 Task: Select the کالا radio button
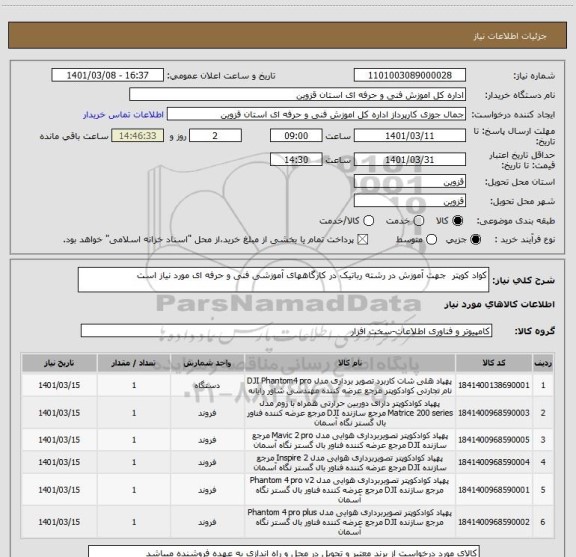(458, 221)
